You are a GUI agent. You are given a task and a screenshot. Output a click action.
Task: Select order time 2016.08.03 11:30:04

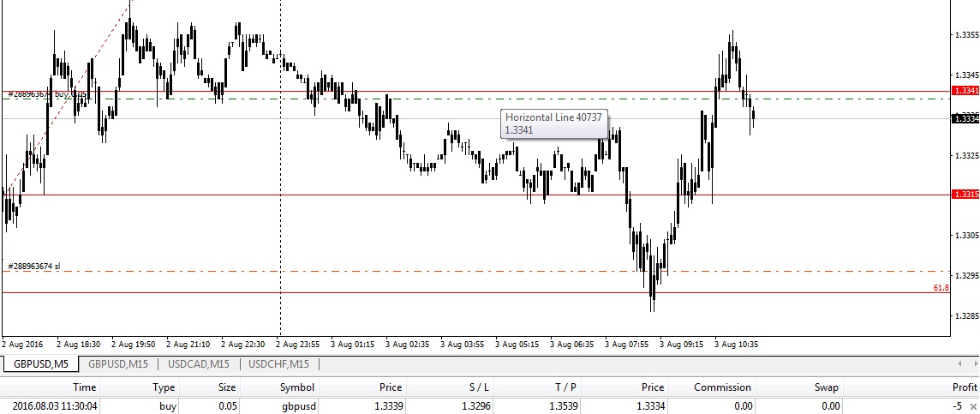click(54, 406)
